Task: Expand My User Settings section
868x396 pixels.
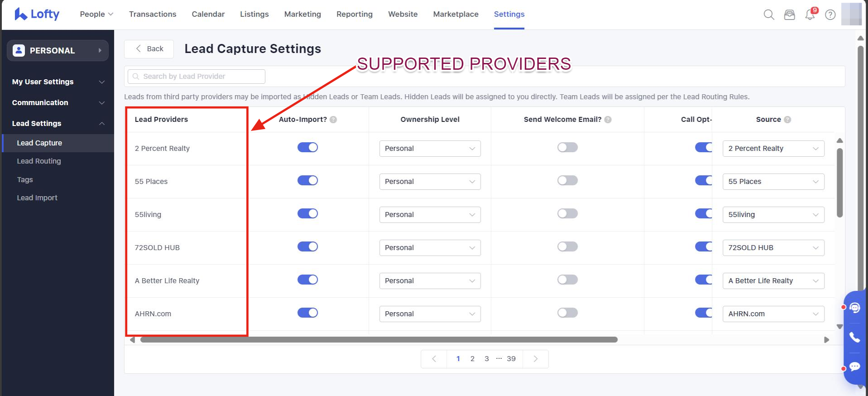Action: (x=58, y=82)
